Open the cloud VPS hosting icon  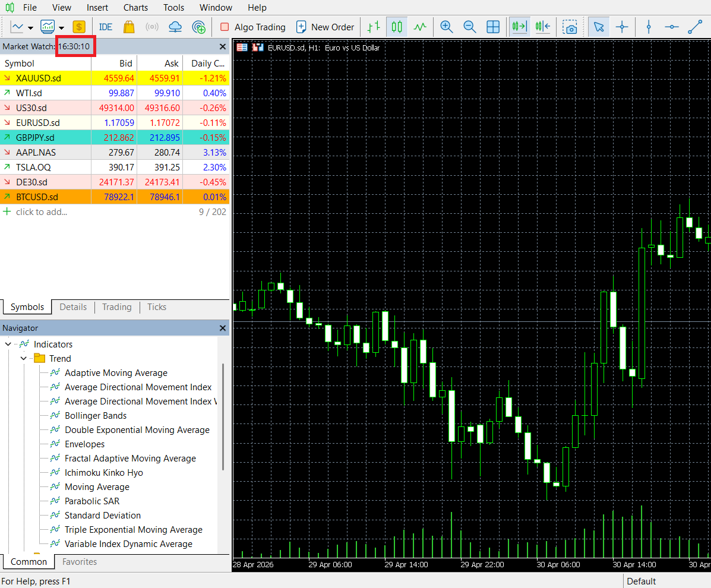(x=175, y=27)
